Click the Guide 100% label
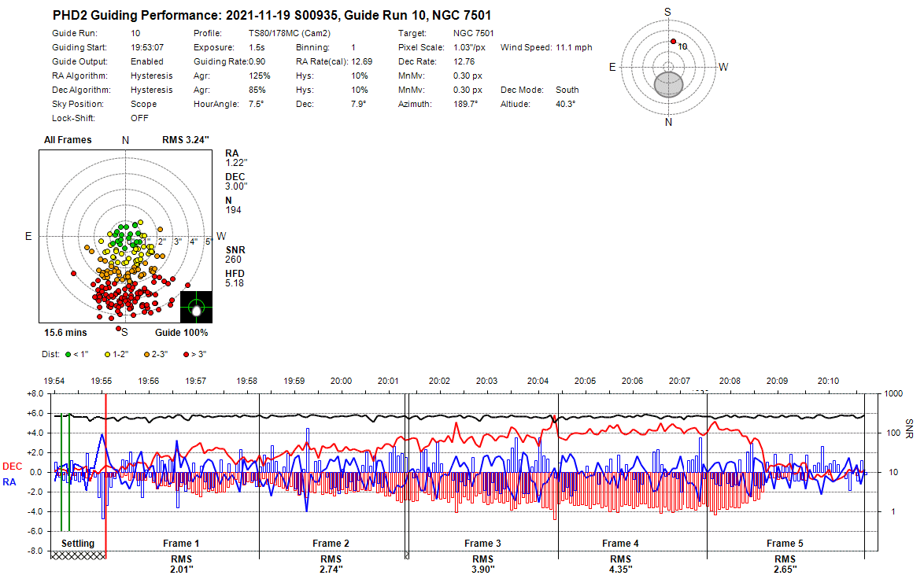This screenshot has height=579, width=924. pos(182,332)
